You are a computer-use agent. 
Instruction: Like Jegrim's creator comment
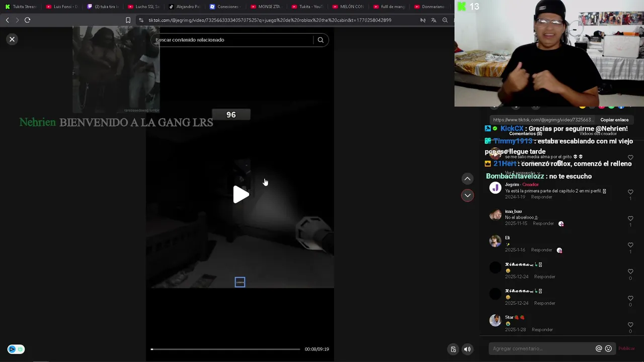click(x=630, y=192)
